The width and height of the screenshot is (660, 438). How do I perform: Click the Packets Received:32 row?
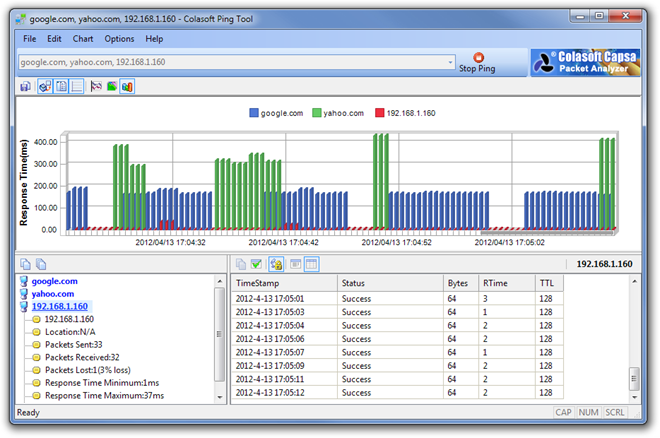click(x=82, y=357)
